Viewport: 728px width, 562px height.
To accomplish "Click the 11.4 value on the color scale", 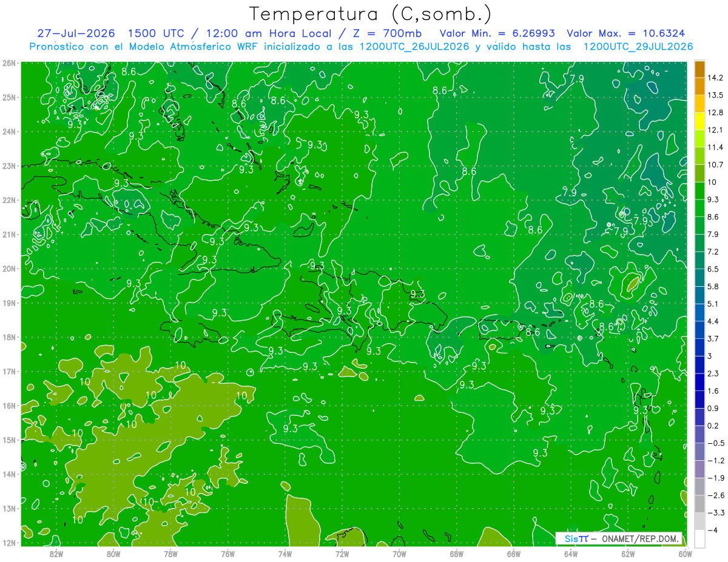I will click(x=715, y=147).
